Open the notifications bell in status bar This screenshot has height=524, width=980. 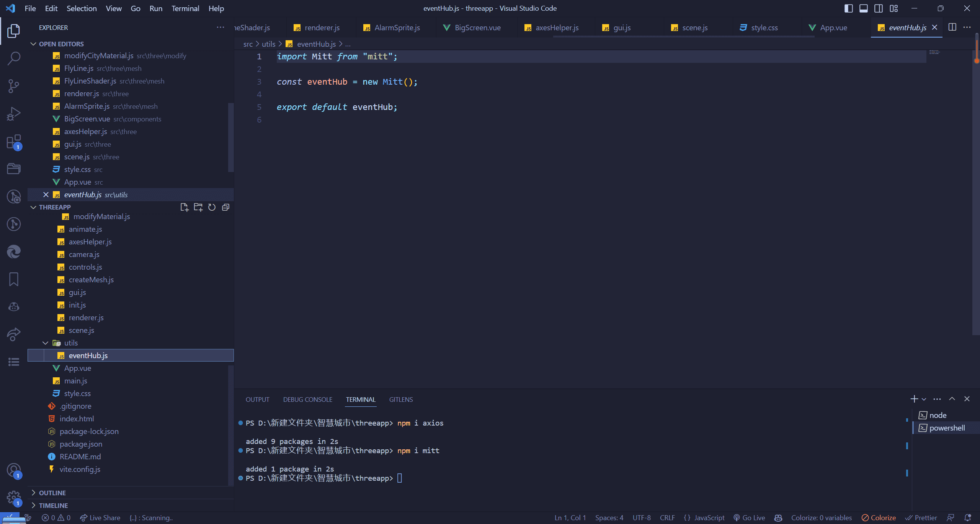[x=968, y=518]
